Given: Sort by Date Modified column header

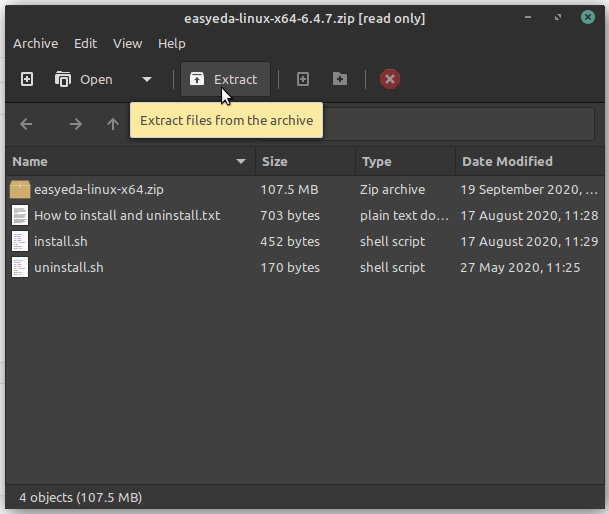Looking at the screenshot, I should 530,161.
